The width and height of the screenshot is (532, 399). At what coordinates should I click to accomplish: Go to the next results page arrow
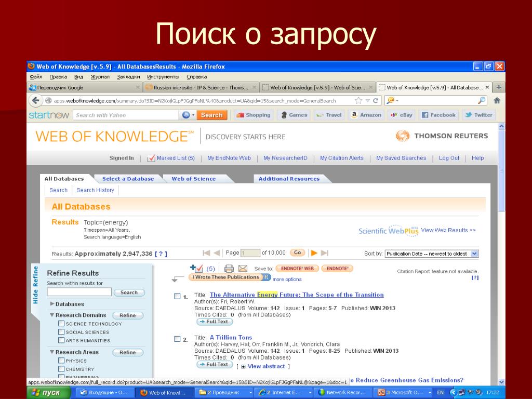point(314,253)
